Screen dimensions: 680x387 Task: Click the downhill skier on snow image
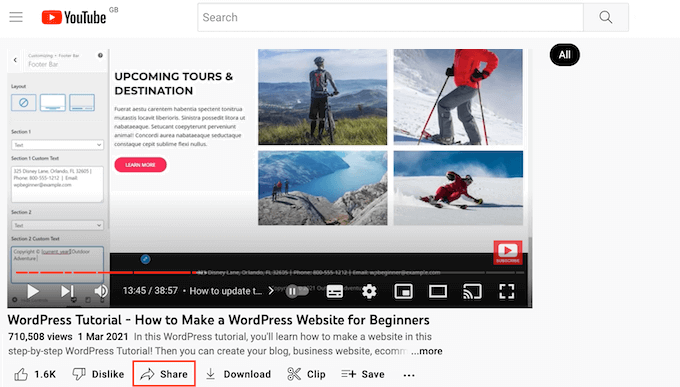pos(458,188)
